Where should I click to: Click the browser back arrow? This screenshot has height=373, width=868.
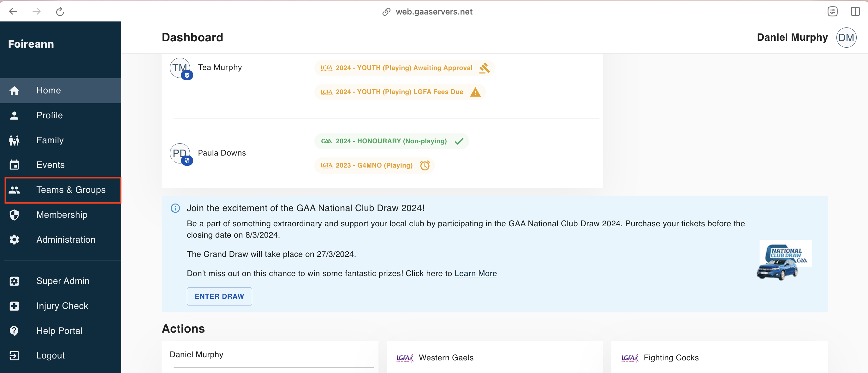[13, 11]
